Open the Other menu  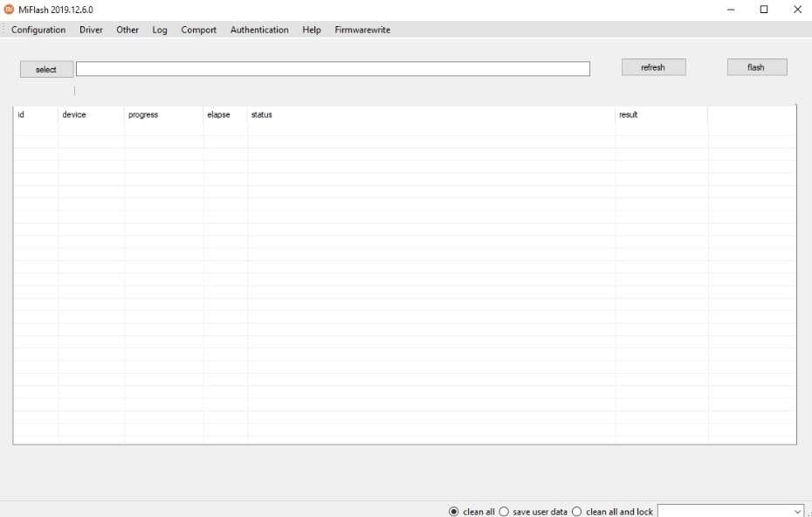127,30
